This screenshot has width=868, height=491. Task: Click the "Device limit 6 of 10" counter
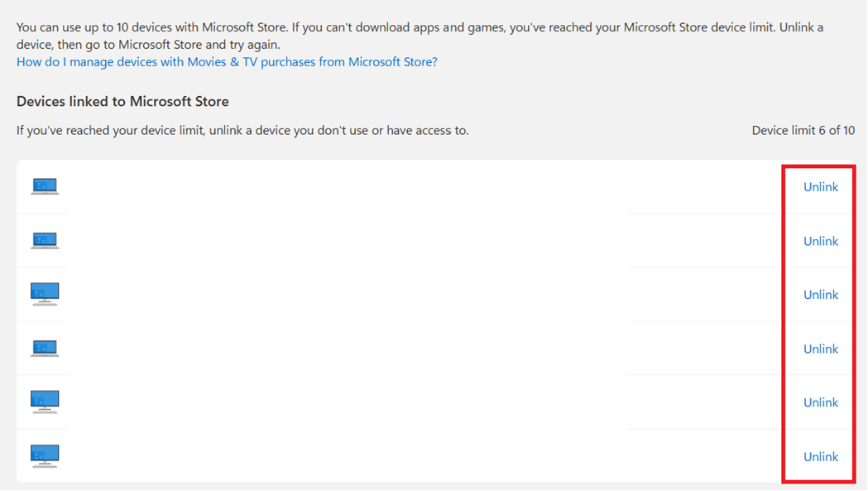pos(803,131)
